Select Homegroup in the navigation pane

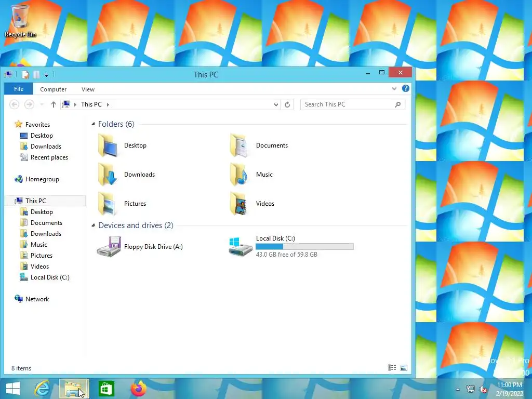point(37,179)
